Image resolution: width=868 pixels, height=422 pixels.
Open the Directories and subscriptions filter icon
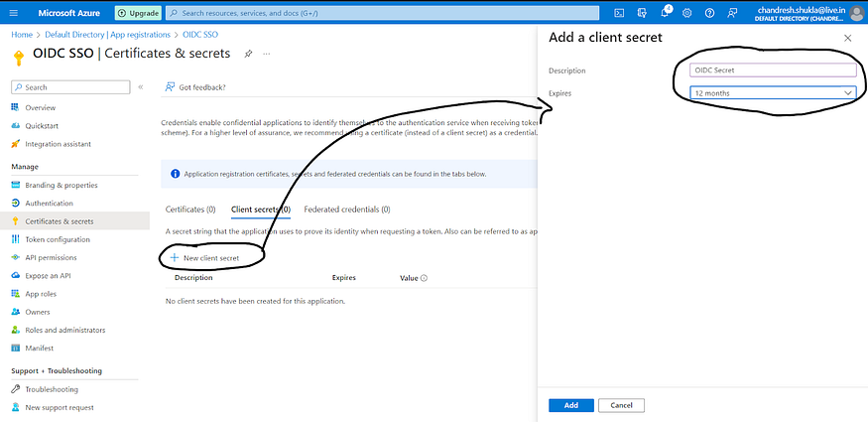(642, 13)
